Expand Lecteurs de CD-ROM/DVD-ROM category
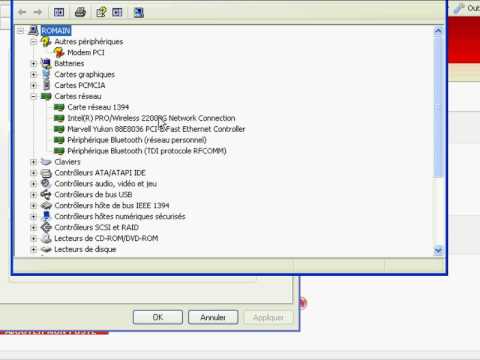The image size is (480, 360). tap(34, 238)
